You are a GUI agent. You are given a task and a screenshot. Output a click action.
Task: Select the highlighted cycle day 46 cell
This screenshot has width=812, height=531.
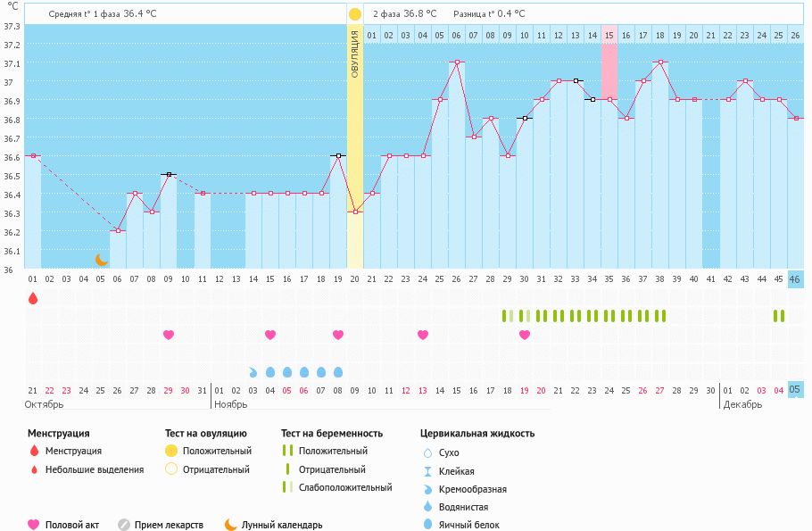coord(796,279)
